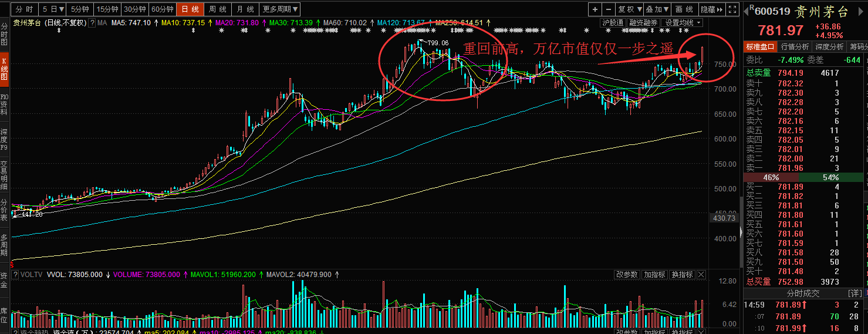
Task: Close the VOLTV indicator panel with X
Action: [701, 275]
